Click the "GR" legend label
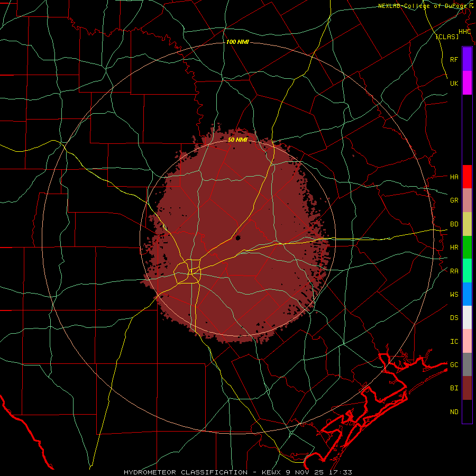This screenshot has height=476, width=476. (454, 200)
